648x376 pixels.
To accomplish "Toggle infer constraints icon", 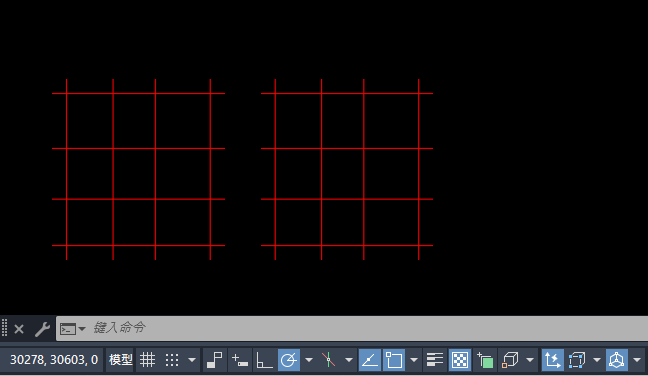I will (x=215, y=360).
